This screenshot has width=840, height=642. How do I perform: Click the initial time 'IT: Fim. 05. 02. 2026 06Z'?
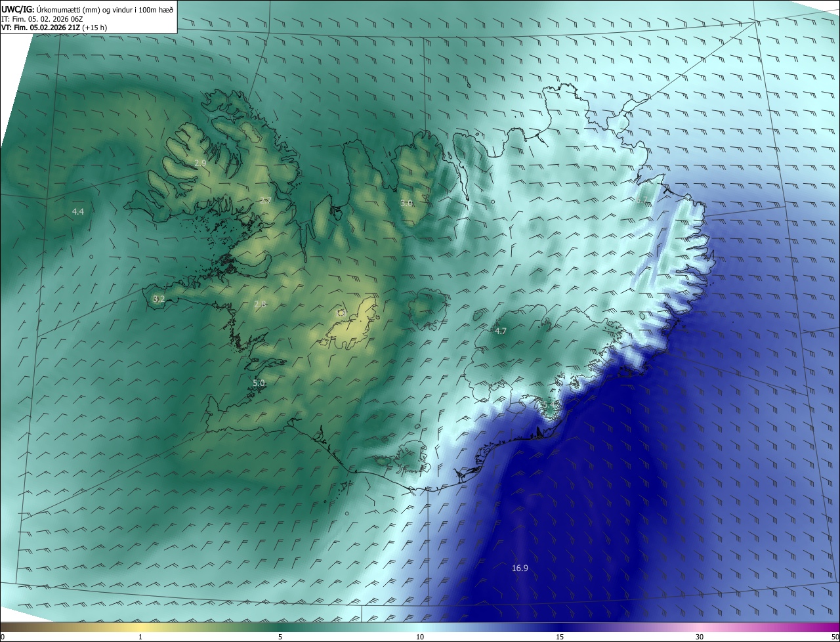point(43,19)
